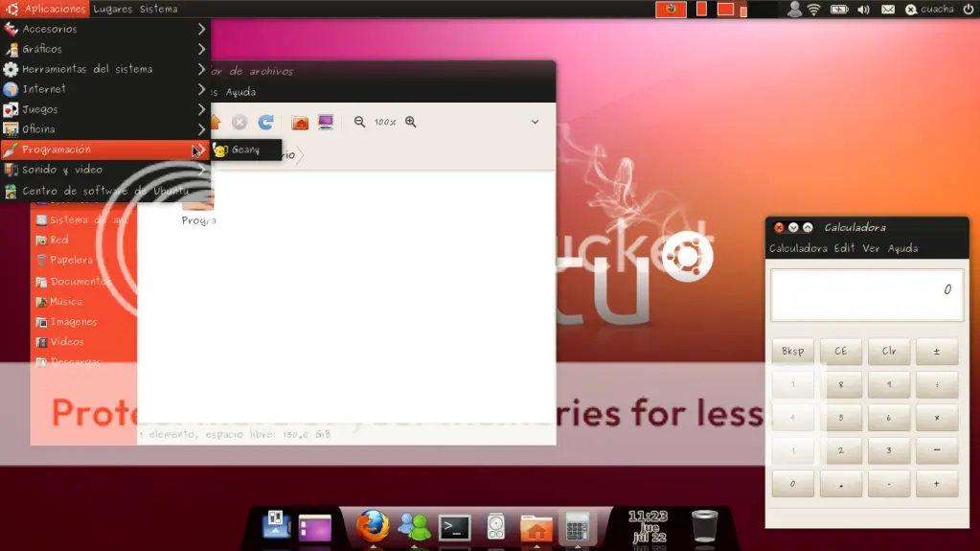The height and width of the screenshot is (551, 980).
Task: Expand the Internet submenu
Action: (105, 89)
